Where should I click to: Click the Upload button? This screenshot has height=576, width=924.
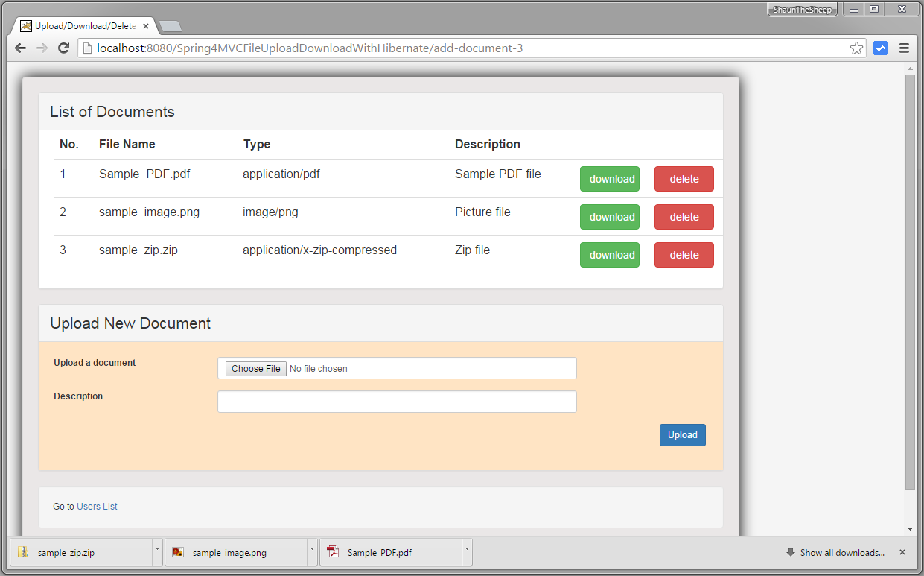(x=682, y=434)
